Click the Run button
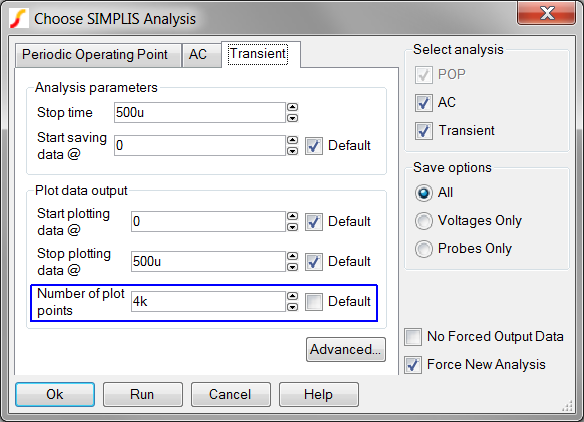Screen dimensions: 584x422 point(143,394)
